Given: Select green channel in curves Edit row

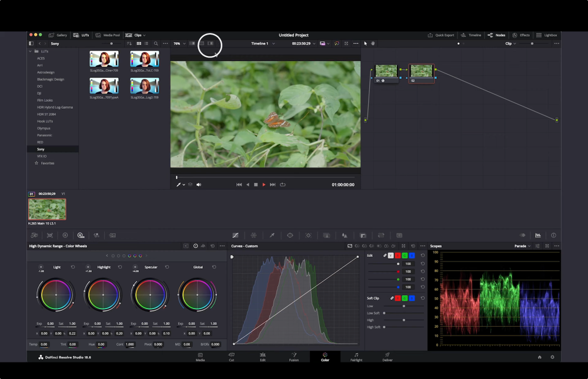Looking at the screenshot, I should pos(405,255).
